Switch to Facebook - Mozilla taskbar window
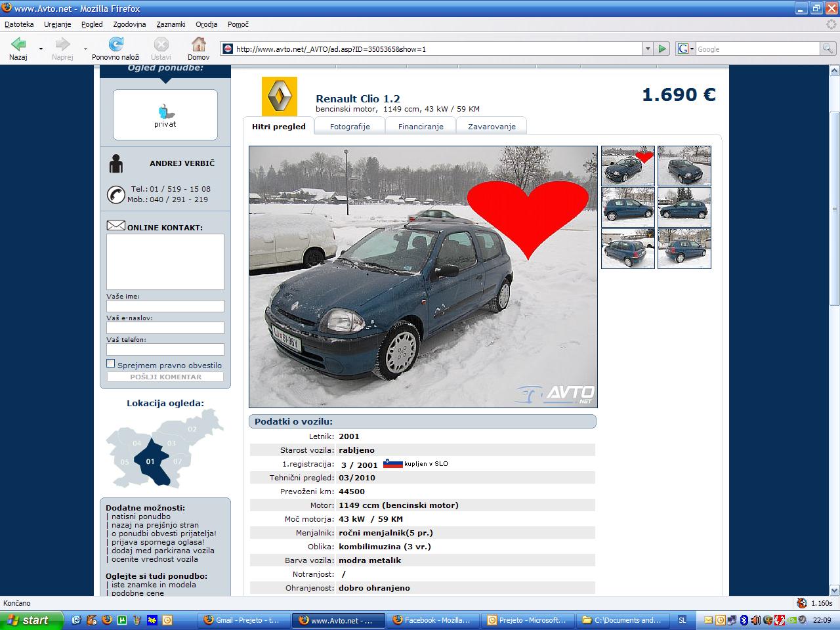This screenshot has width=840, height=630. tap(433, 619)
